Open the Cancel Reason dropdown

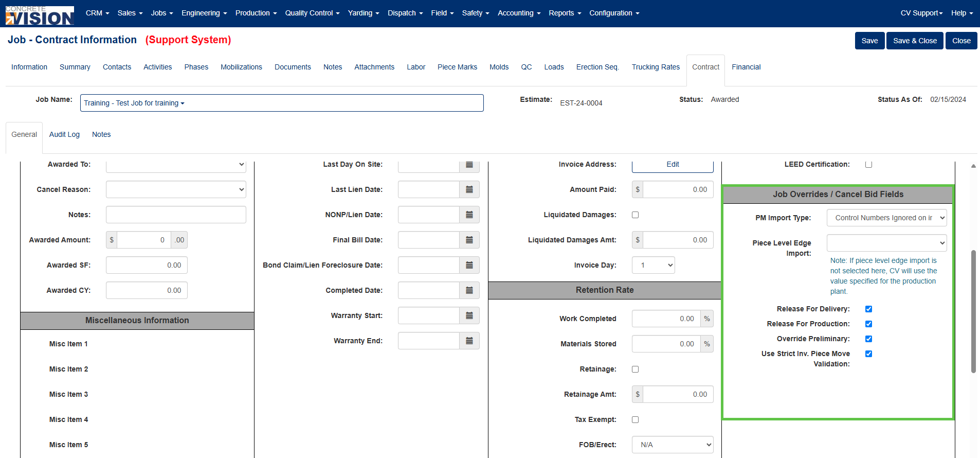[x=176, y=189]
